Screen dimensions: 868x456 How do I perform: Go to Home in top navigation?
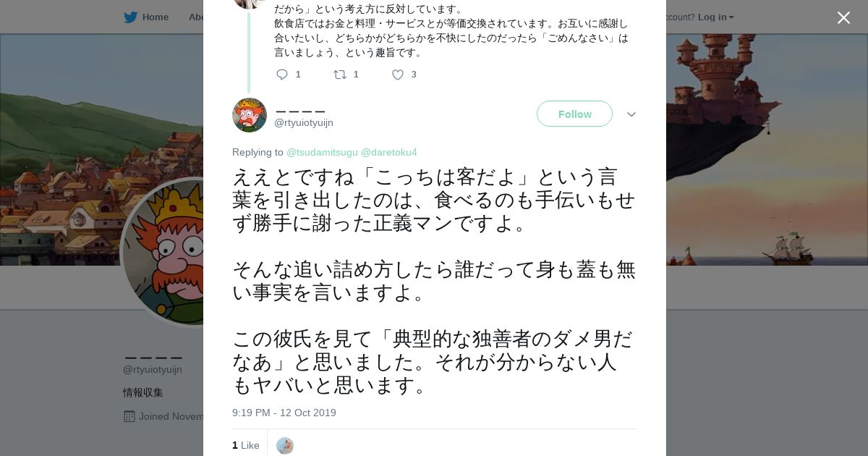click(x=156, y=17)
